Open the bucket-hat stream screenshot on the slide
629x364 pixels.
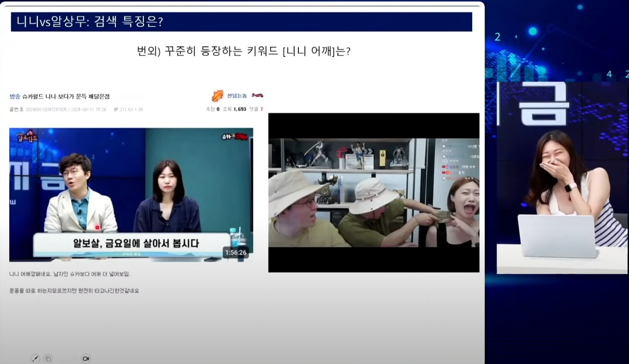click(374, 193)
